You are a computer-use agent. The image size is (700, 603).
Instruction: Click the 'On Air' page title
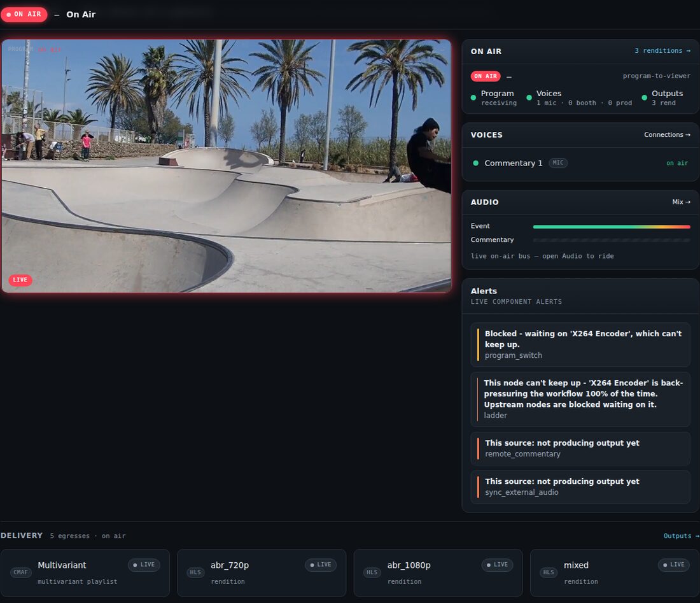point(81,14)
